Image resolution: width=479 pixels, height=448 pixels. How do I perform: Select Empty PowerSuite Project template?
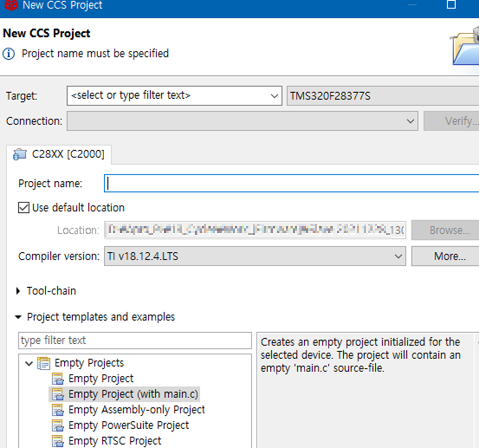pyautogui.click(x=129, y=425)
